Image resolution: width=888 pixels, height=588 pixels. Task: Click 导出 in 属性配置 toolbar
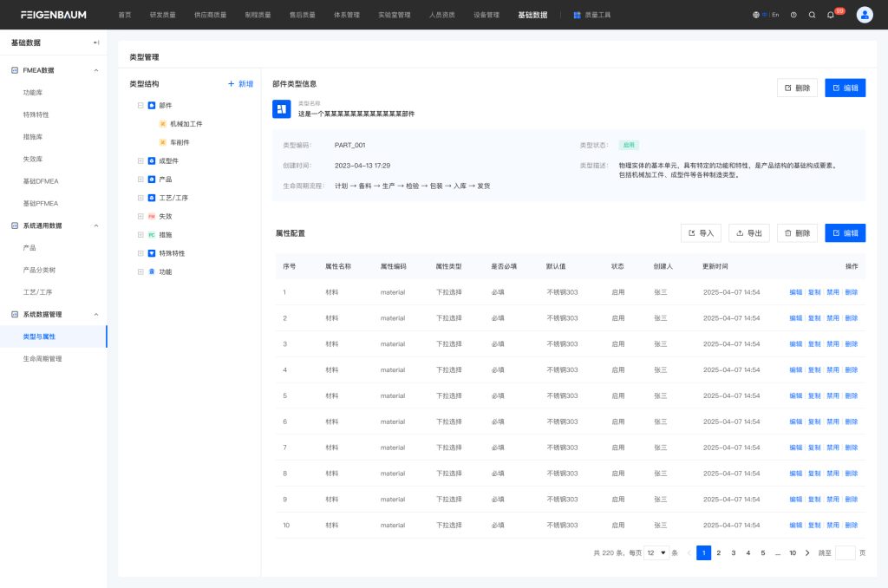pyautogui.click(x=749, y=232)
